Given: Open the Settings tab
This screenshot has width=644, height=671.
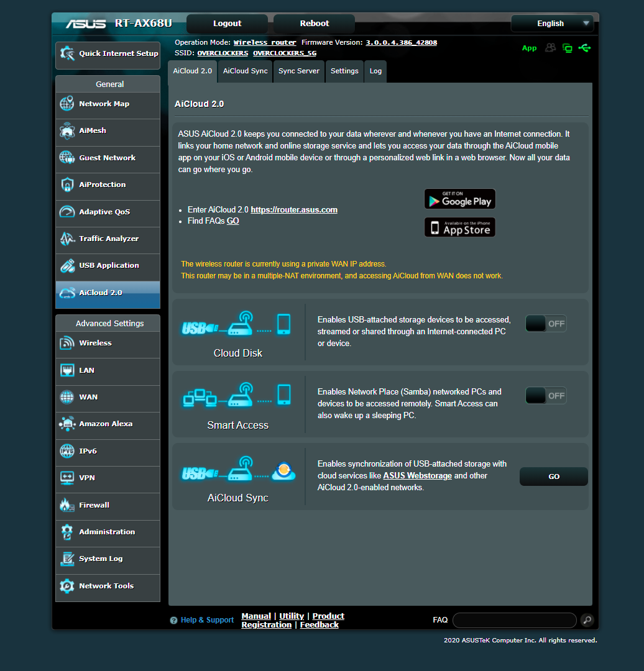Looking at the screenshot, I should point(344,71).
